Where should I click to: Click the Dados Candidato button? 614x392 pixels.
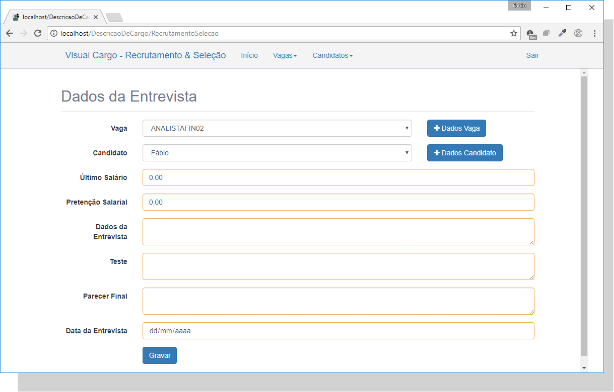click(465, 153)
